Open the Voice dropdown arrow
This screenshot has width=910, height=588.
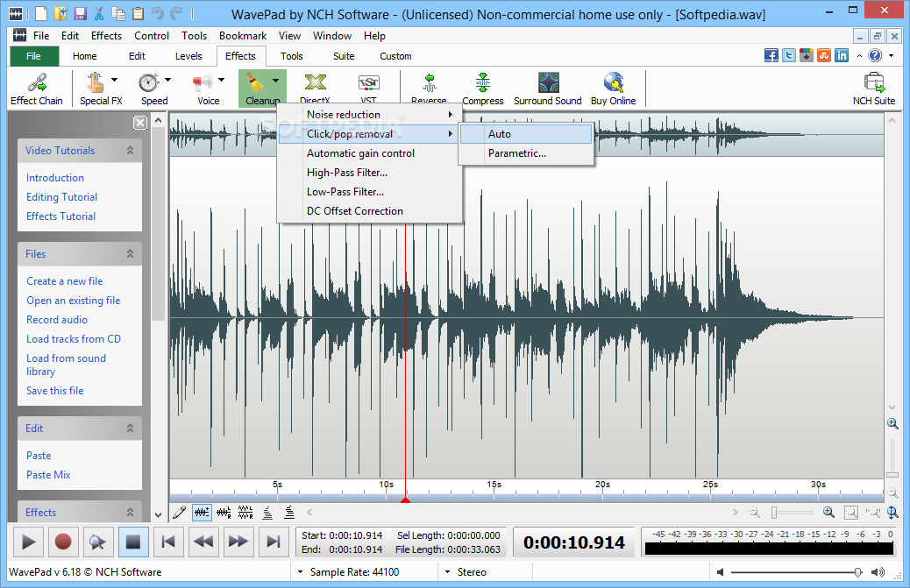[221, 80]
